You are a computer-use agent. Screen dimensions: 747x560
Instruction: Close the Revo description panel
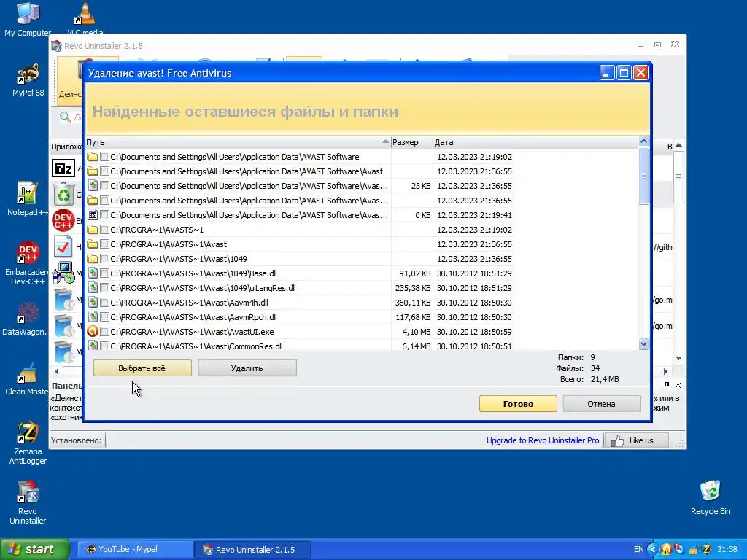click(x=678, y=385)
